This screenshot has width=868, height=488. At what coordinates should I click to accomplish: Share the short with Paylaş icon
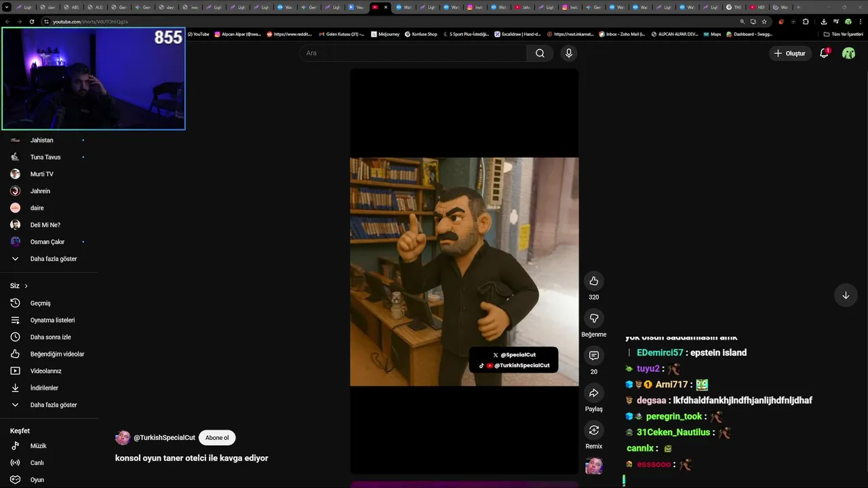(x=594, y=393)
